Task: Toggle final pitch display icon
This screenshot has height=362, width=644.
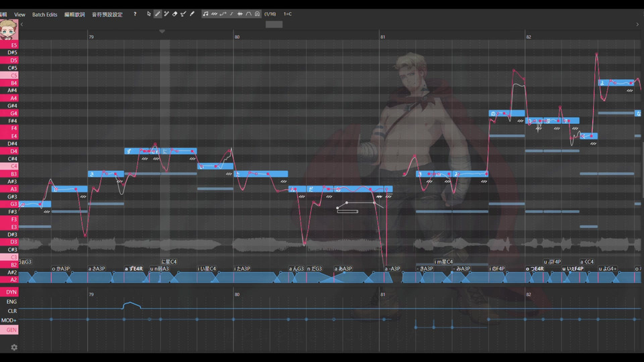Action: pos(231,14)
